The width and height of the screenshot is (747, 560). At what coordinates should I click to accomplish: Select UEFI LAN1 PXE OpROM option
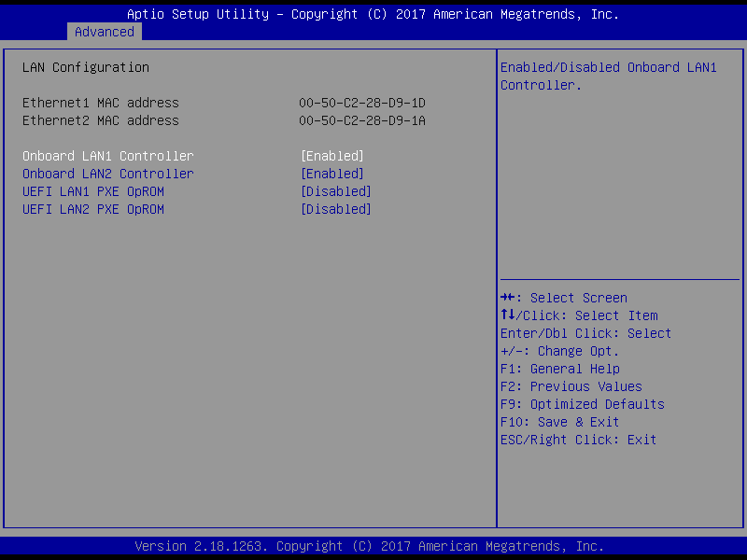click(93, 191)
